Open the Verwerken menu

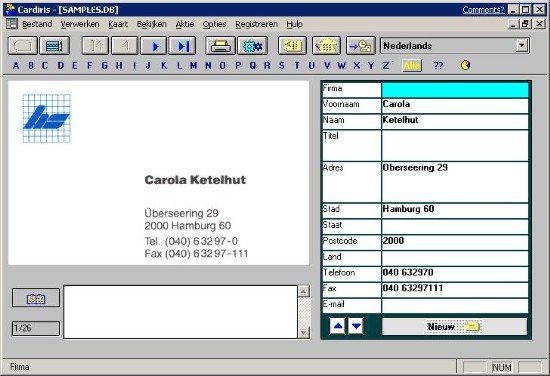coord(80,24)
